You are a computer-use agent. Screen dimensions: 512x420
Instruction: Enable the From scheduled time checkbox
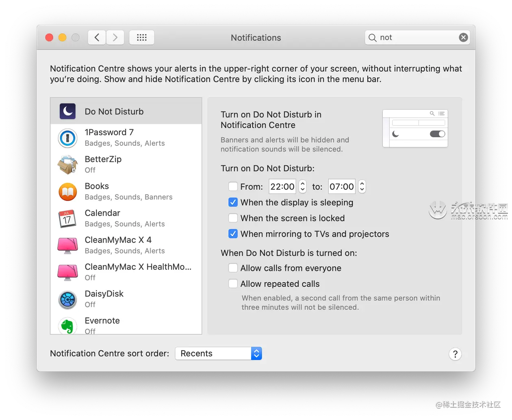(233, 186)
